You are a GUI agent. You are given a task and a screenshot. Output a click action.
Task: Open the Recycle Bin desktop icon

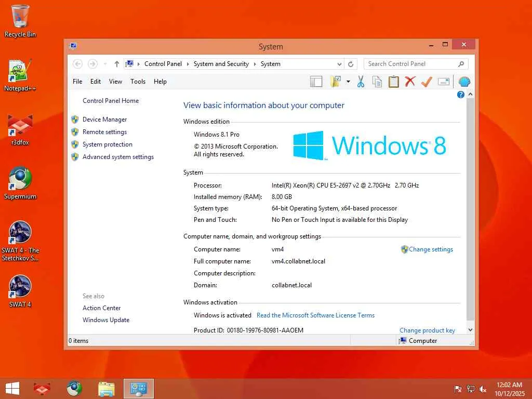point(20,21)
